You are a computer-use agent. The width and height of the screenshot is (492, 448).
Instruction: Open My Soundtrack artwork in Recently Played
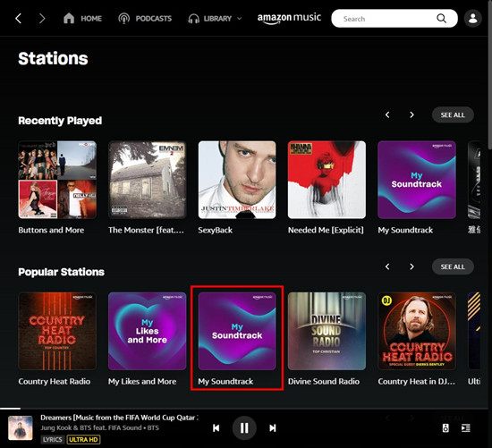pos(417,180)
